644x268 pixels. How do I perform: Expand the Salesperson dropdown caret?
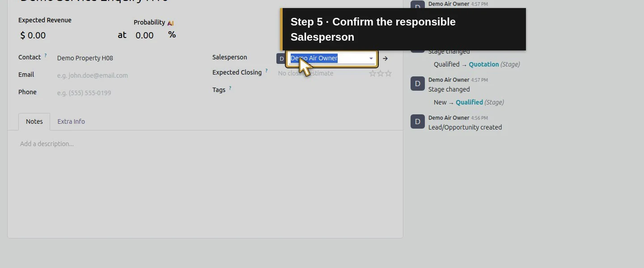(371, 59)
